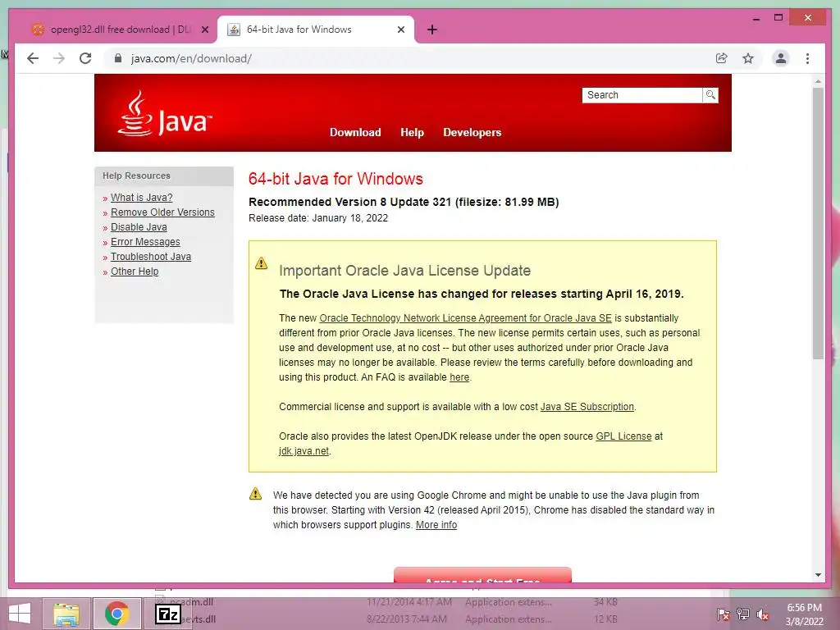Open a new browser tab
This screenshot has height=630, width=840.
click(432, 30)
